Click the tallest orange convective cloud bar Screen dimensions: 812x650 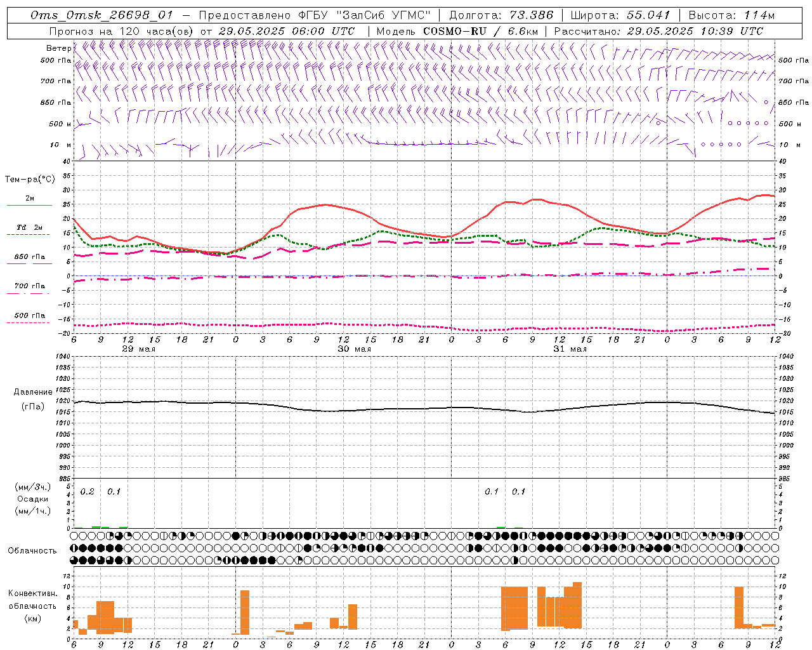coord(577,606)
